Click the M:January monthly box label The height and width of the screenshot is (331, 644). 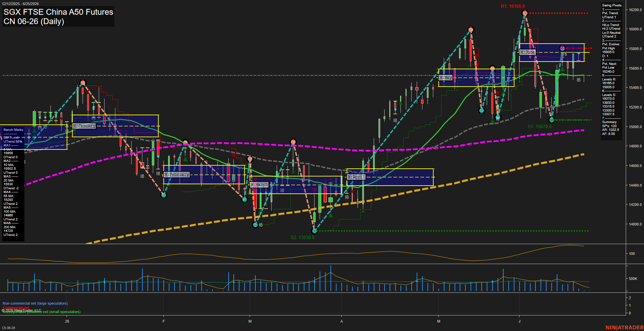[84, 126]
